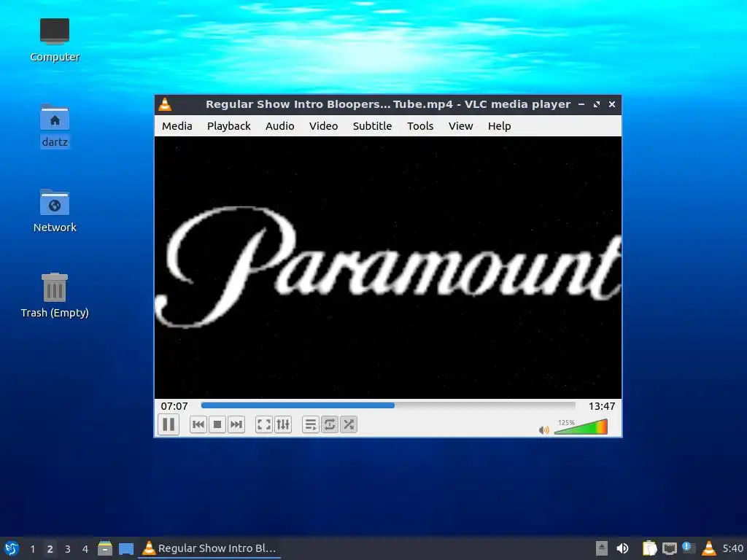Click the Paramount video display area
This screenshot has height=560, width=747.
(388, 267)
